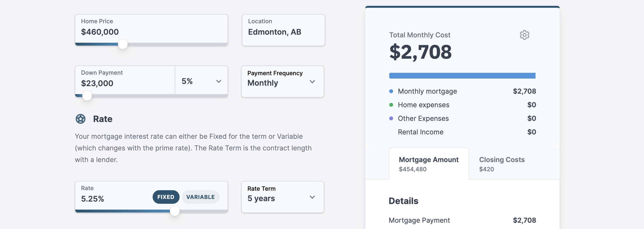Click the blue Monthly mortgage legend dot

tap(391, 91)
